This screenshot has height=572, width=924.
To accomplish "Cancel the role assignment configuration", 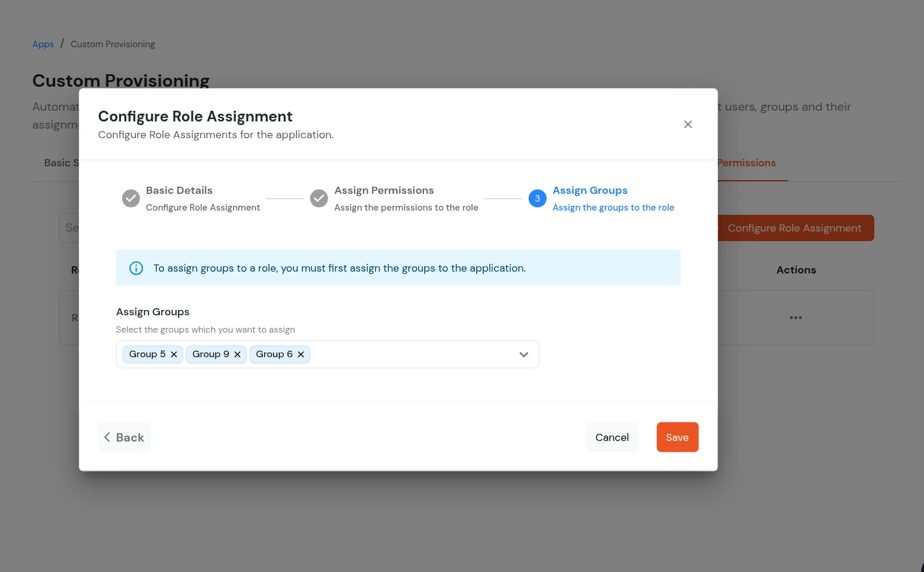I will 612,437.
